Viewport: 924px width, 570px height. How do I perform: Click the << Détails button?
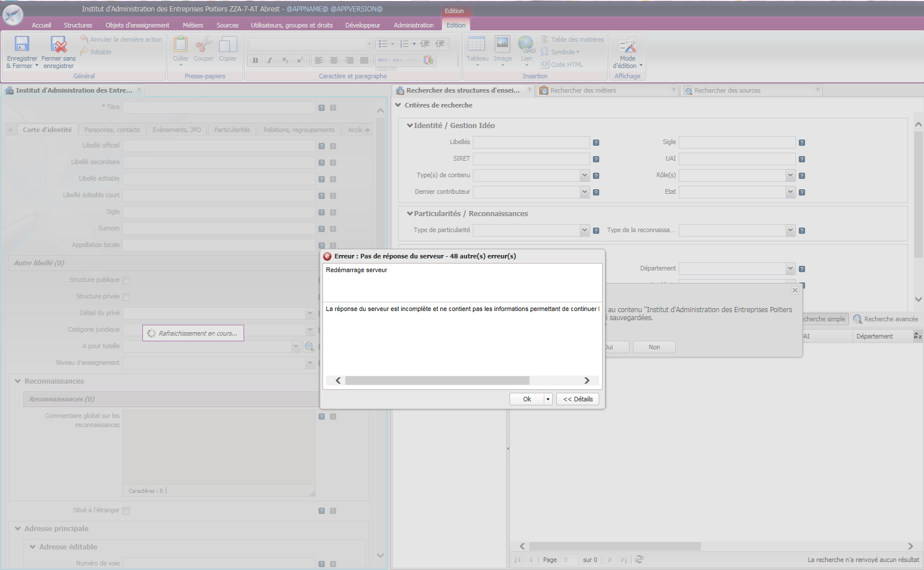pyautogui.click(x=577, y=399)
